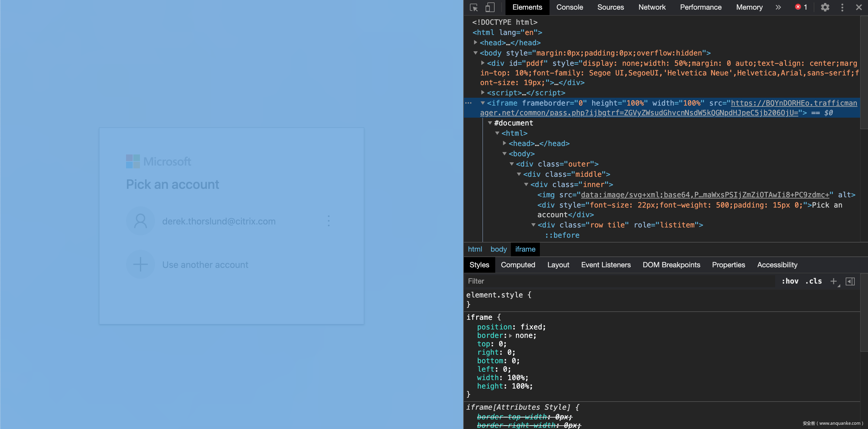Open DevTools settings gear
868x429 pixels.
(x=825, y=8)
